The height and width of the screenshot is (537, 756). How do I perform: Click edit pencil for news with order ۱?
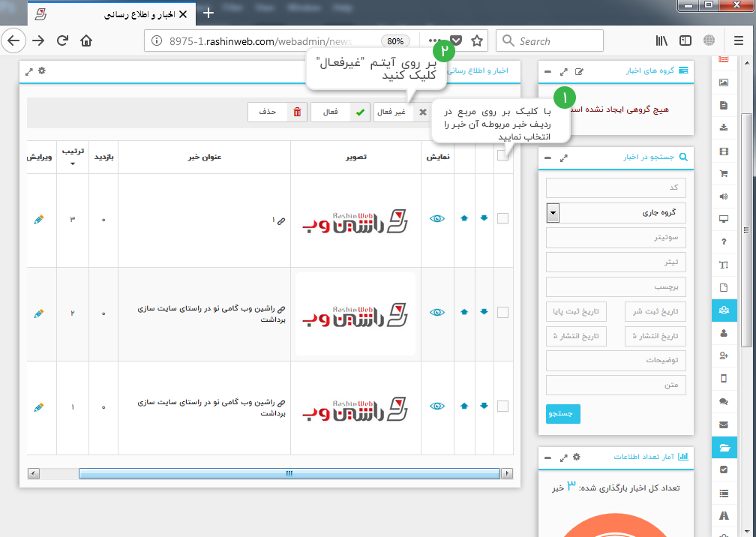[39, 408]
